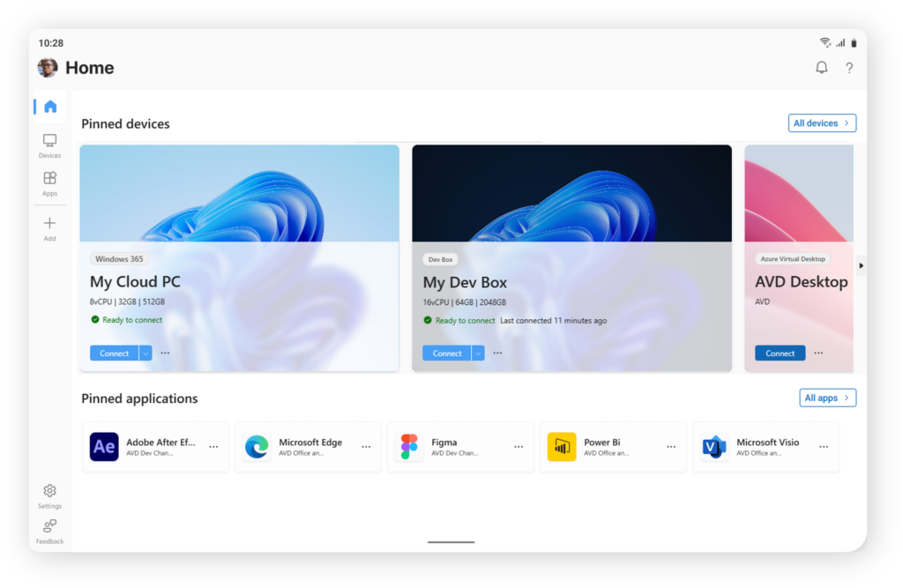Open the notifications bell
Screen dimensions: 903x588
click(x=821, y=68)
